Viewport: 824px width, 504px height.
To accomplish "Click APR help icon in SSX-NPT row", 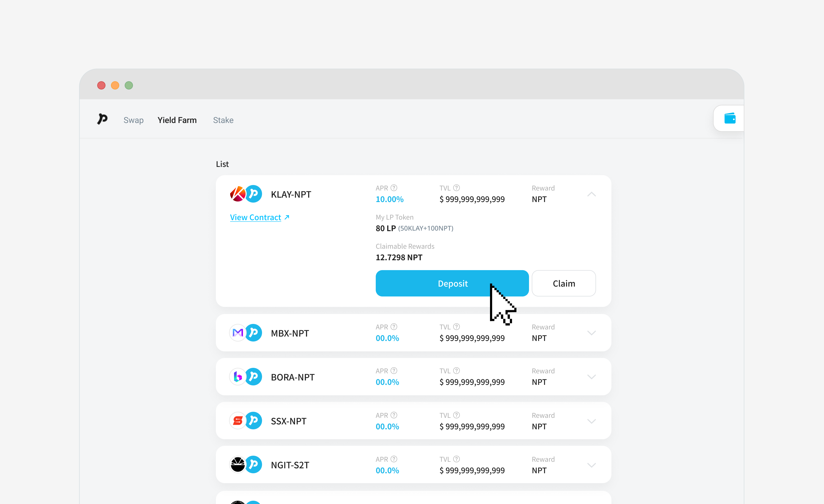I will coord(394,415).
